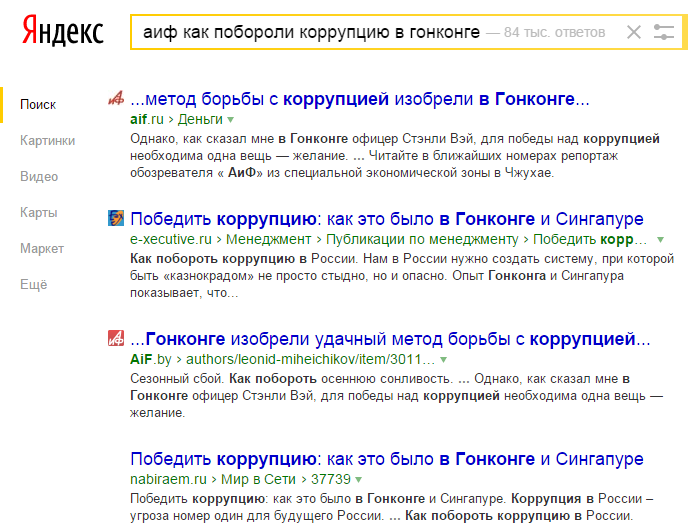Open result '...метод борьбы с коррупцией изобрели в Гонконге'

(x=360, y=99)
